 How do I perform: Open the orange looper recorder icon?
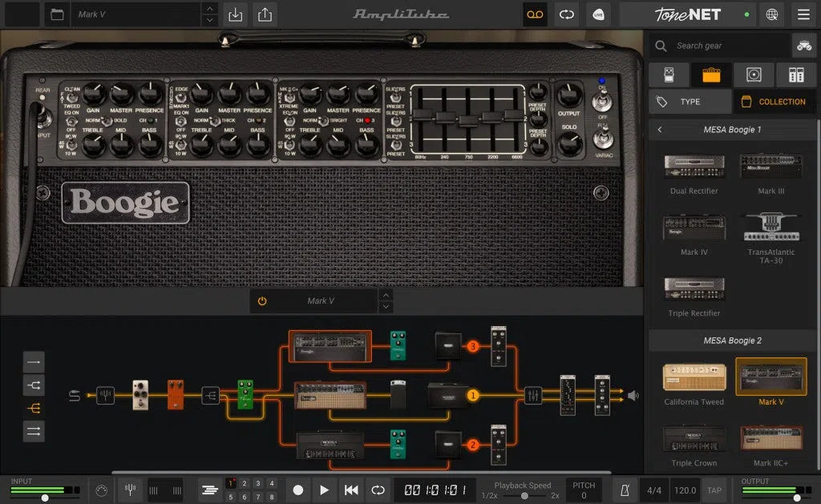click(x=535, y=14)
